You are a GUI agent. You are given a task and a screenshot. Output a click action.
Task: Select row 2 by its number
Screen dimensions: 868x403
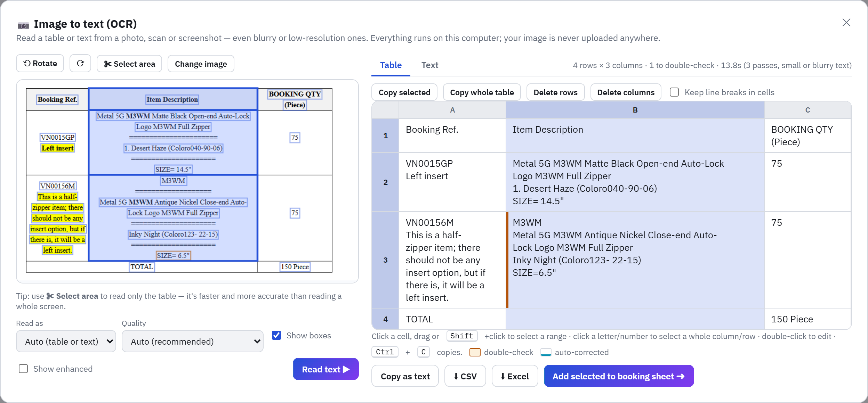[x=385, y=182]
